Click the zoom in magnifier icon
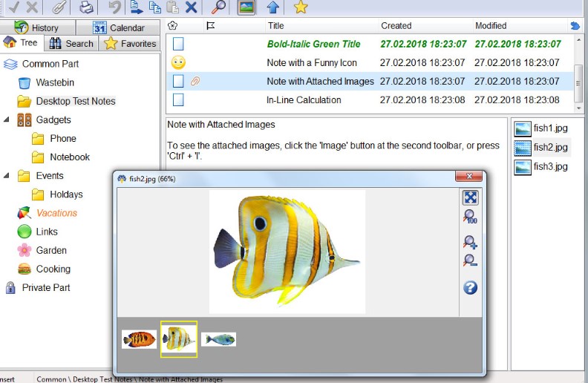The width and height of the screenshot is (588, 383). click(x=470, y=242)
